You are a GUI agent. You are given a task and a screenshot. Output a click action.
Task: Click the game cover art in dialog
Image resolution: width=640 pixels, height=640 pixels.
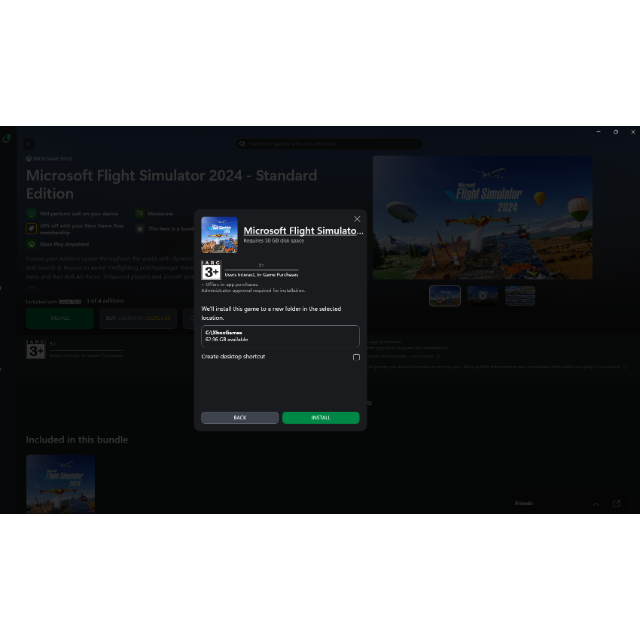219,235
